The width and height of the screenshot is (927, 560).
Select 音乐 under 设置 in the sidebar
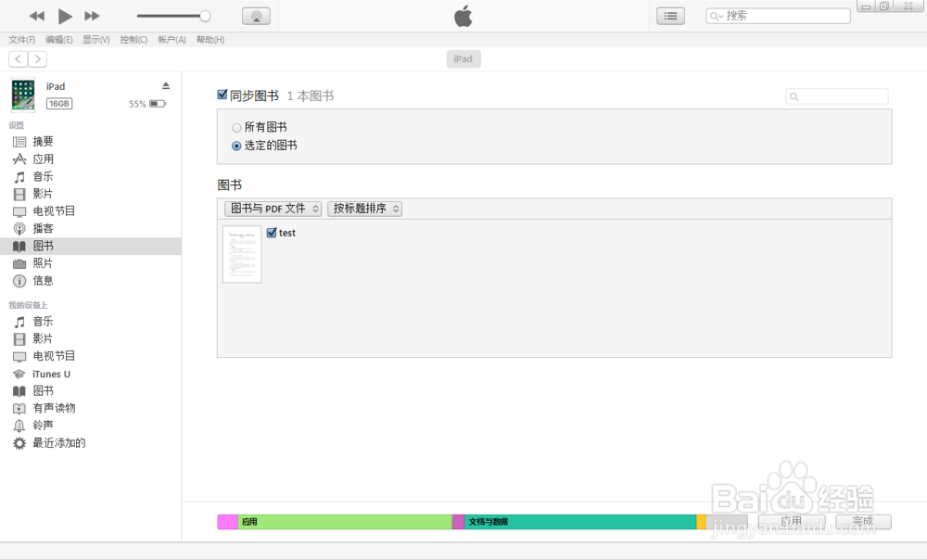pyautogui.click(x=42, y=175)
